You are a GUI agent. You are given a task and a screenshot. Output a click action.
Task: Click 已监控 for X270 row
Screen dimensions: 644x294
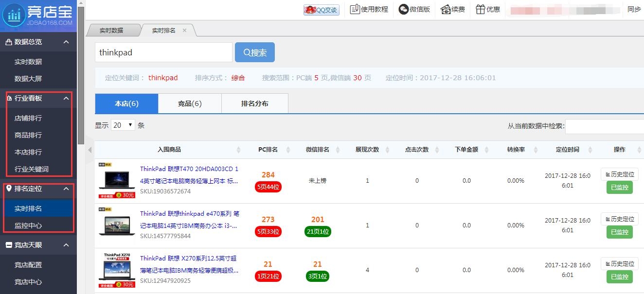(620, 277)
